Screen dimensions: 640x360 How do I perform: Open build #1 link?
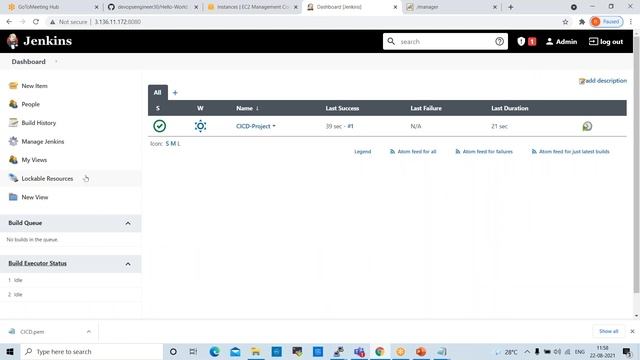coord(350,126)
